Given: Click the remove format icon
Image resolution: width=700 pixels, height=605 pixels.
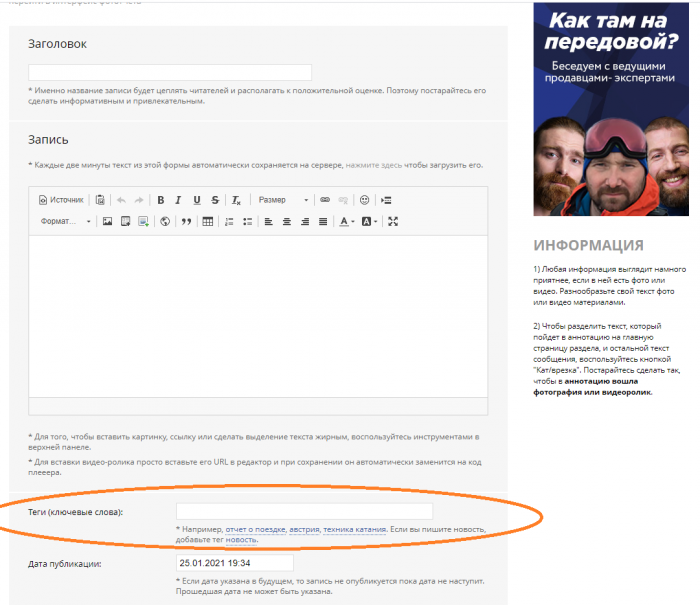Looking at the screenshot, I should [237, 200].
